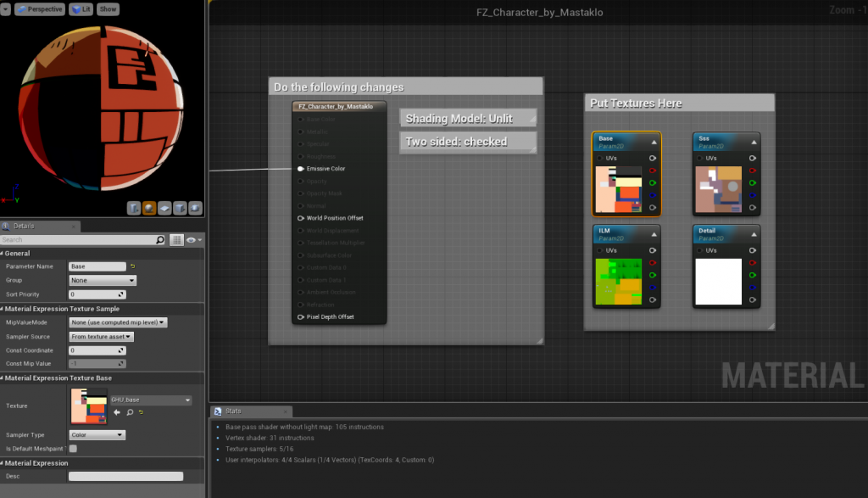Open the eye view options menu
Image resolution: width=868 pixels, height=498 pixels.
pyautogui.click(x=193, y=240)
